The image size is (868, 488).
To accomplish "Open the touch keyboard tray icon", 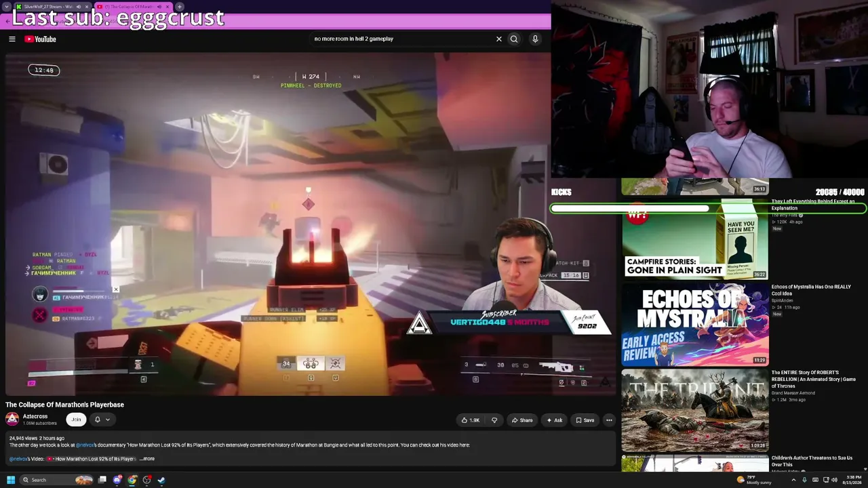I will coord(815,480).
